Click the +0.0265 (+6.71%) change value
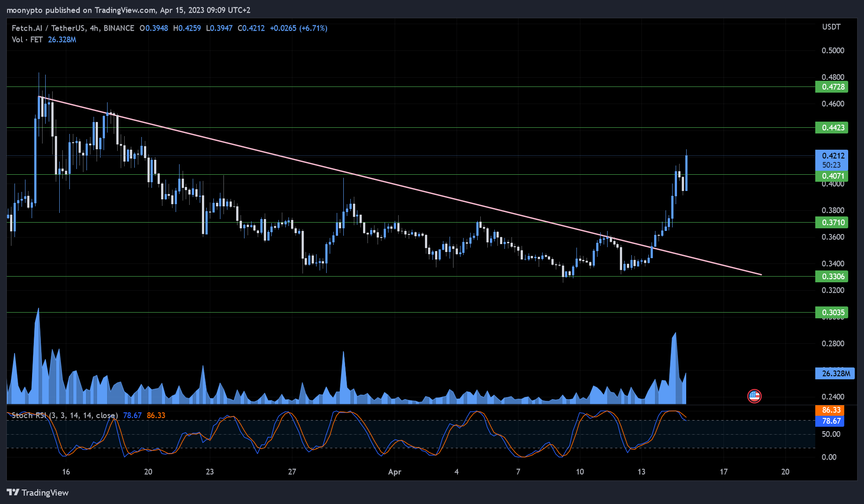 pos(299,28)
